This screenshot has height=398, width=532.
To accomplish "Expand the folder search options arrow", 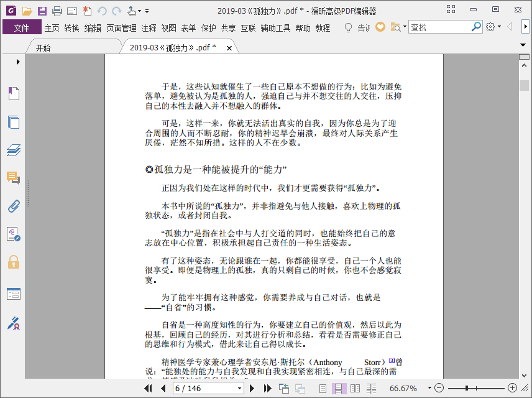I will [x=405, y=27].
